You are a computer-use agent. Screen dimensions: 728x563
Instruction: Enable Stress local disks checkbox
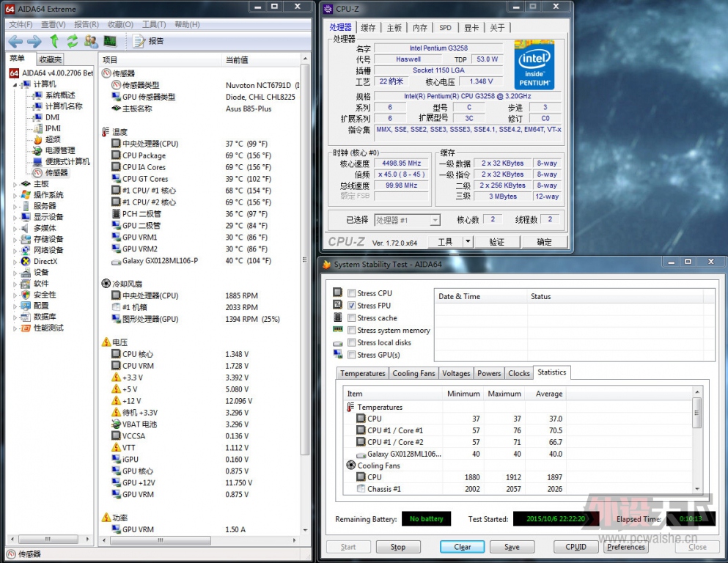coord(351,342)
